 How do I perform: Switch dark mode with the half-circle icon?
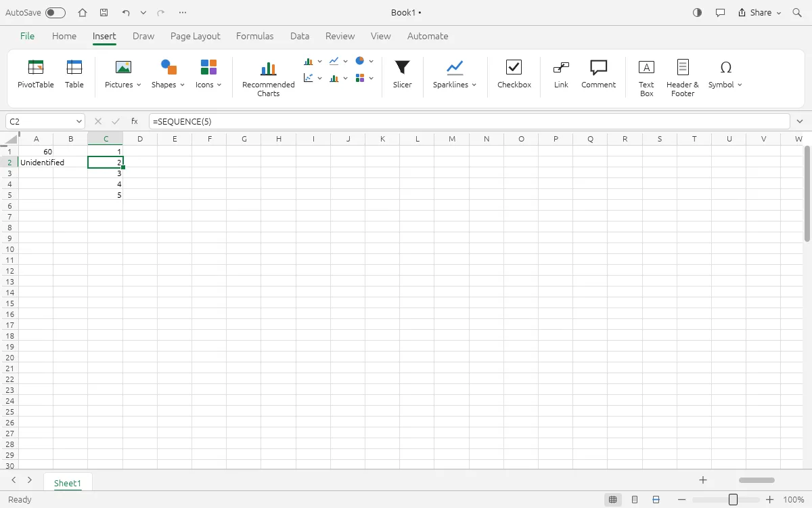[x=698, y=12]
